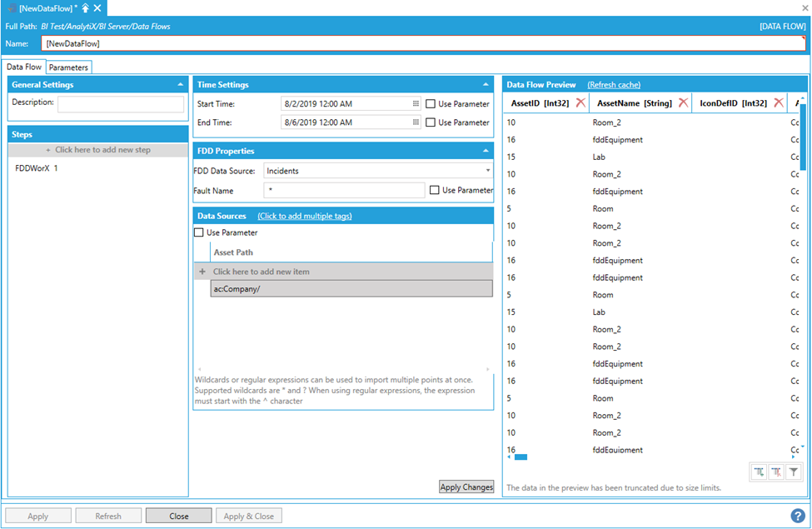812x529 pixels.
Task: Open the help question mark icon
Action: (x=798, y=516)
